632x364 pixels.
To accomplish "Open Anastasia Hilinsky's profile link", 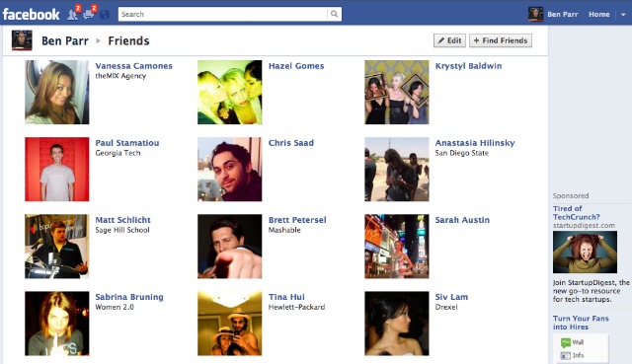I will 475,143.
